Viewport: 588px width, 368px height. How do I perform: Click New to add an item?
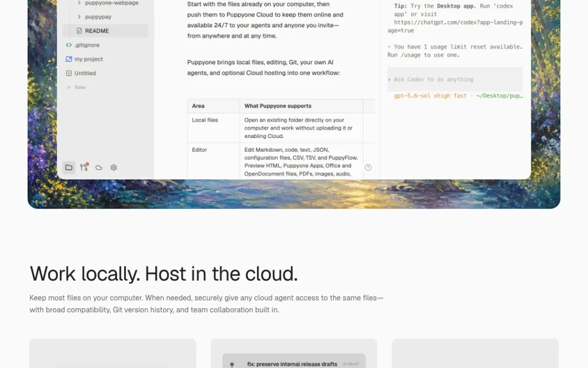tap(76, 87)
